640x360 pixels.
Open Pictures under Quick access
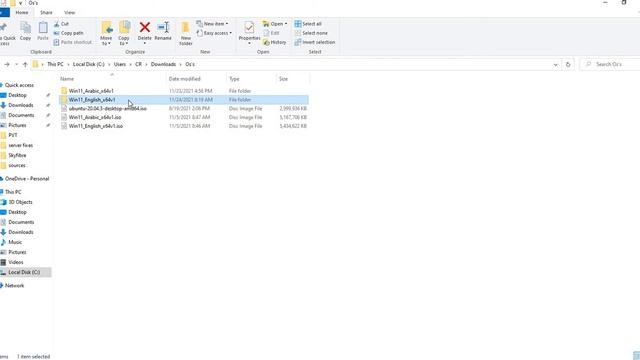pos(17,125)
